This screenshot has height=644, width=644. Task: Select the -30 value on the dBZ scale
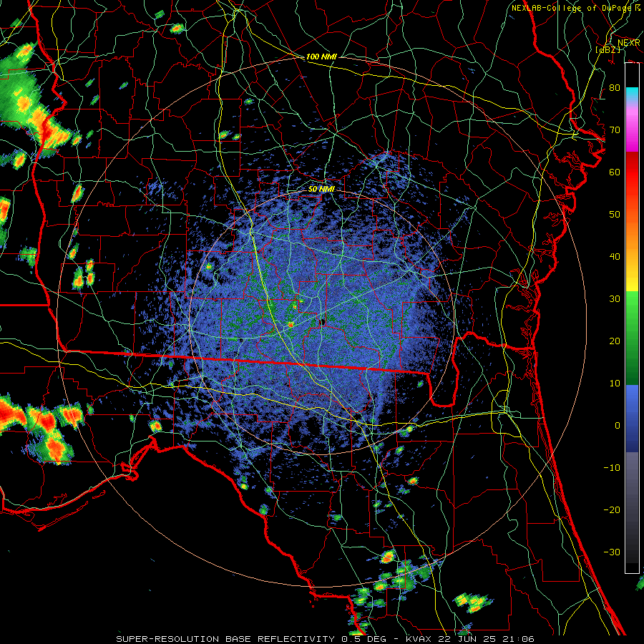click(x=612, y=552)
